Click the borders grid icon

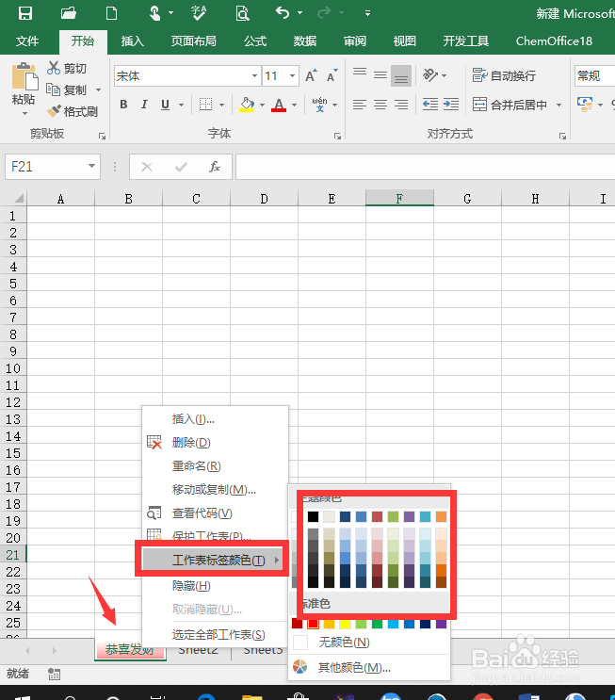205,105
